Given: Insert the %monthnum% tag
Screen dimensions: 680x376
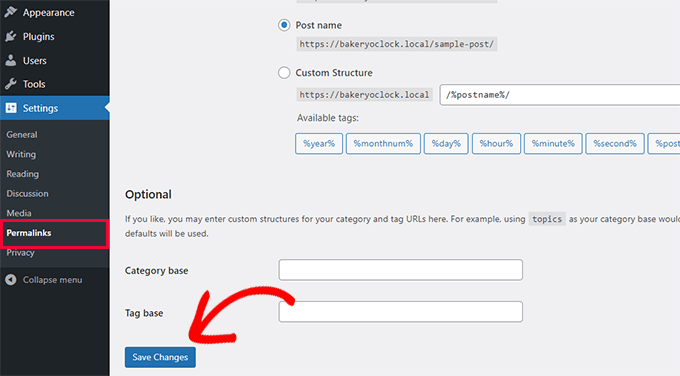Looking at the screenshot, I should [x=383, y=144].
